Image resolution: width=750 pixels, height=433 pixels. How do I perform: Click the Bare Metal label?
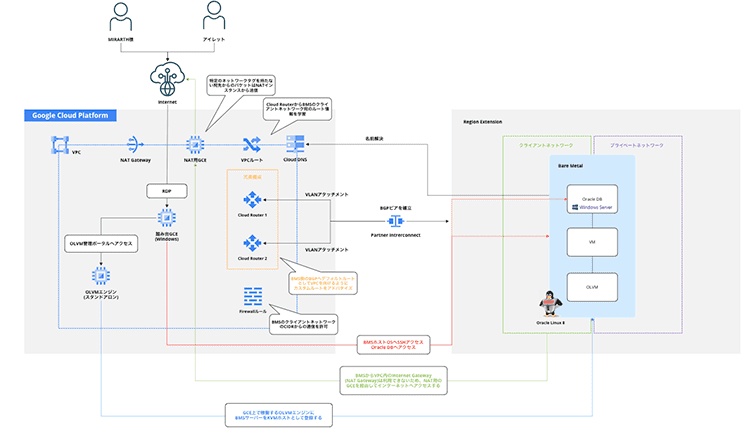[x=570, y=166]
